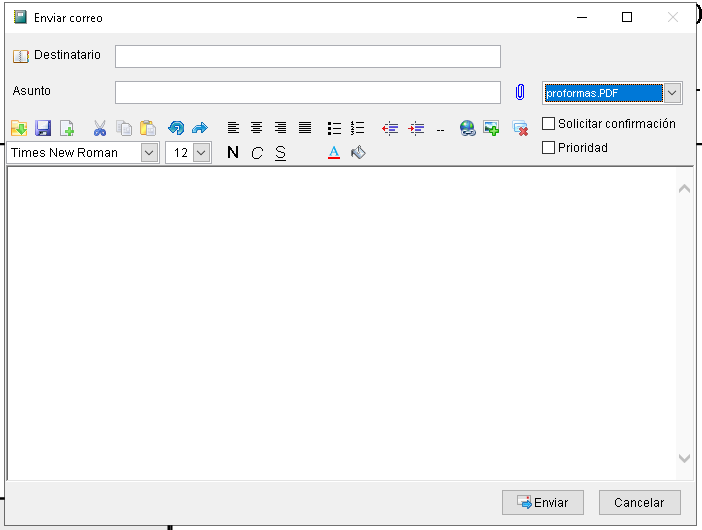Open the Times New Roman font dropdown
Viewport: 702px width, 530px height.
[x=149, y=153]
